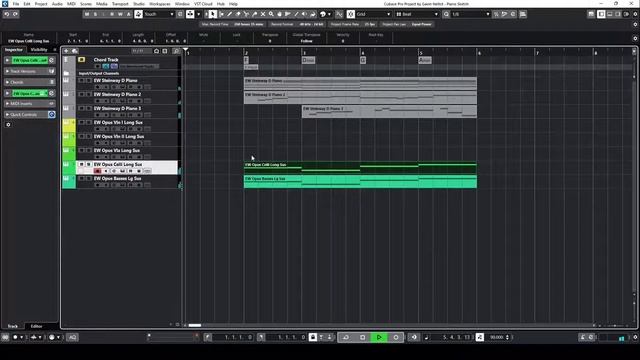Click the green EW Opus Basses MIDI clip
Screen dimensions: 640x360
point(360,182)
